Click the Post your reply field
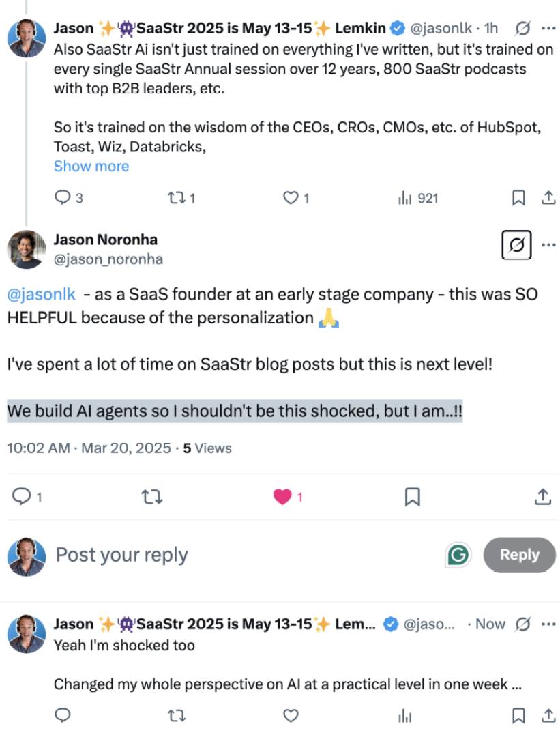The width and height of the screenshot is (560, 737). pos(205,555)
